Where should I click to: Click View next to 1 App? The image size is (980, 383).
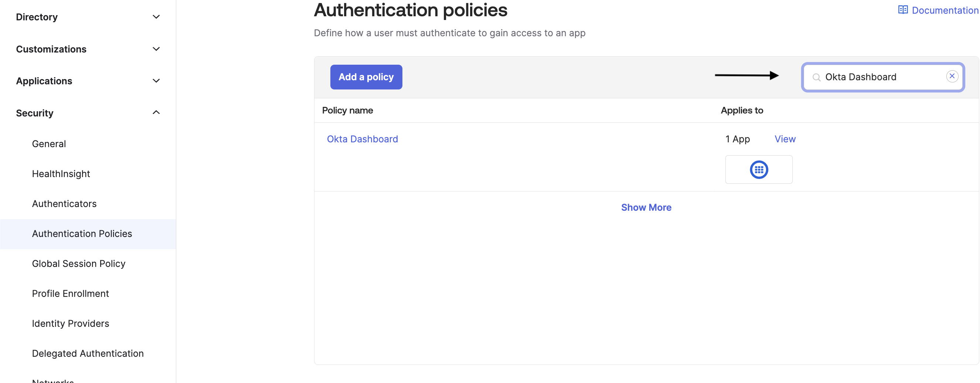(785, 139)
